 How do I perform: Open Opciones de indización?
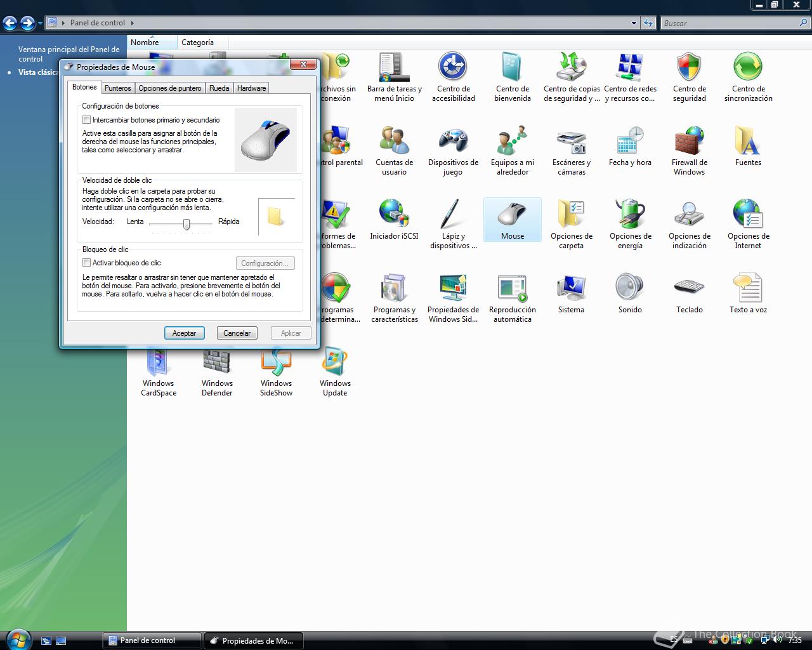coord(689,224)
